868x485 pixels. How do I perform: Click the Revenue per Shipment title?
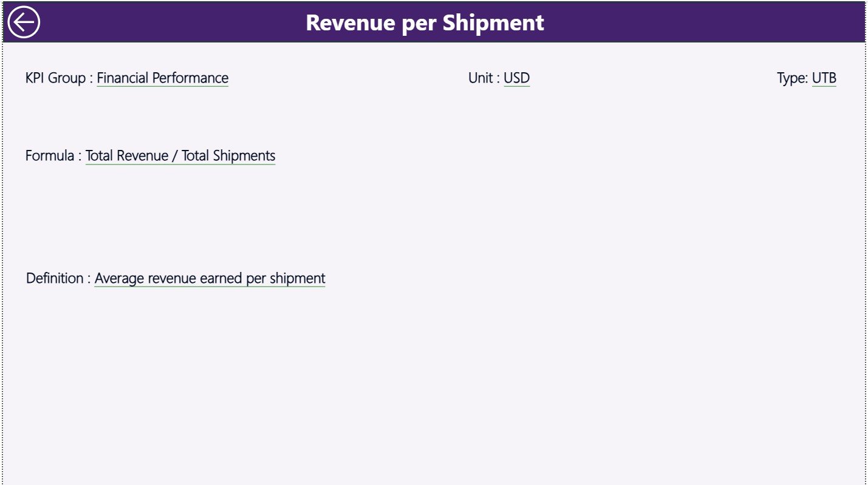pyautogui.click(x=424, y=22)
